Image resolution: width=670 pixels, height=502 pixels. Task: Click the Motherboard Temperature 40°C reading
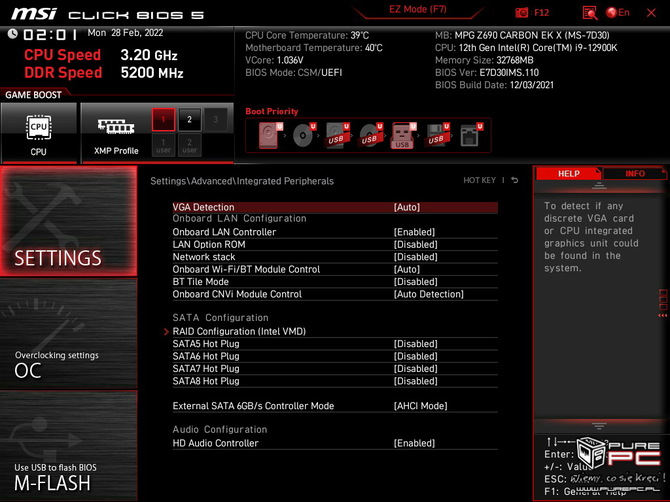314,48
